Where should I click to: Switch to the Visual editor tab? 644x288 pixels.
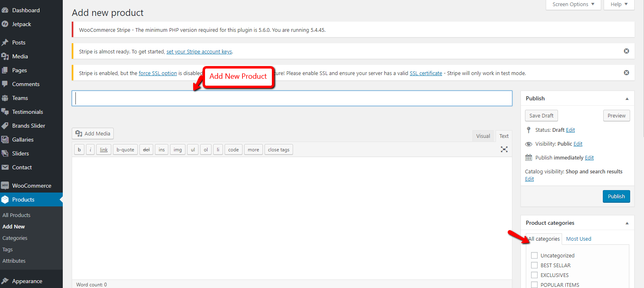pos(483,136)
